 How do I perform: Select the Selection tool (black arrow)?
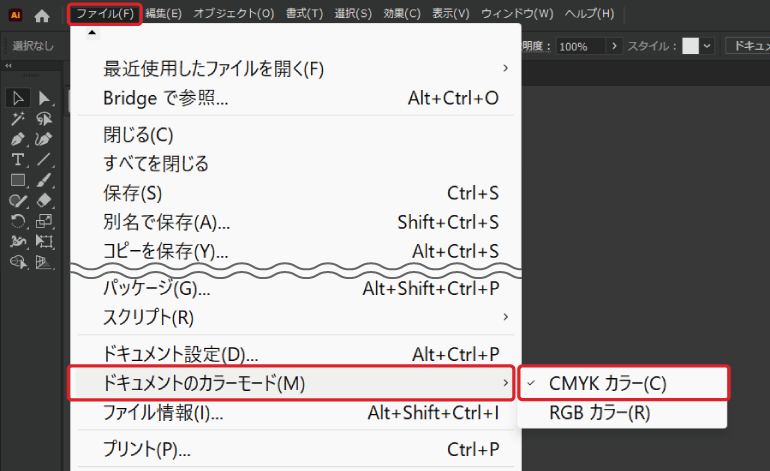18,98
